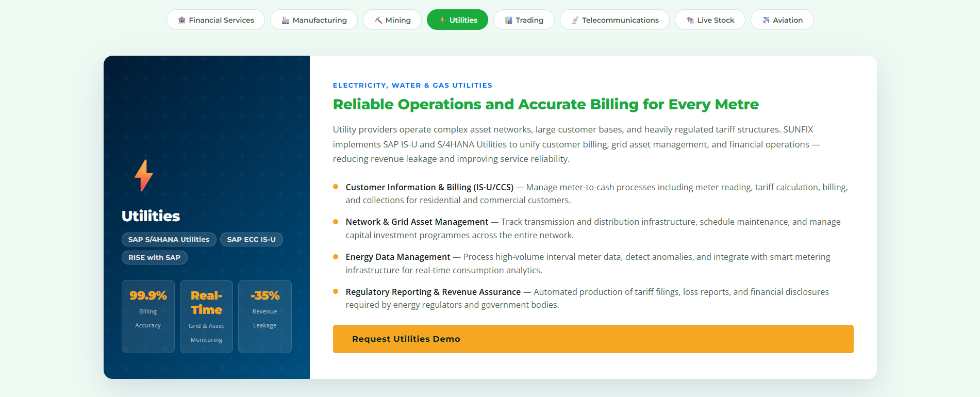Click the Request Utilities Demo button
The width and height of the screenshot is (980, 397).
click(593, 339)
